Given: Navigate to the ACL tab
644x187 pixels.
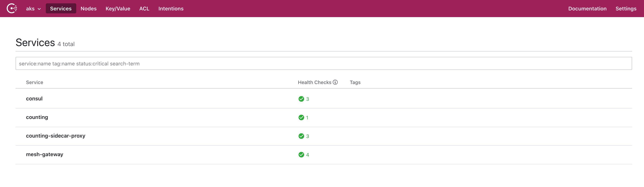Looking at the screenshot, I should click(144, 9).
